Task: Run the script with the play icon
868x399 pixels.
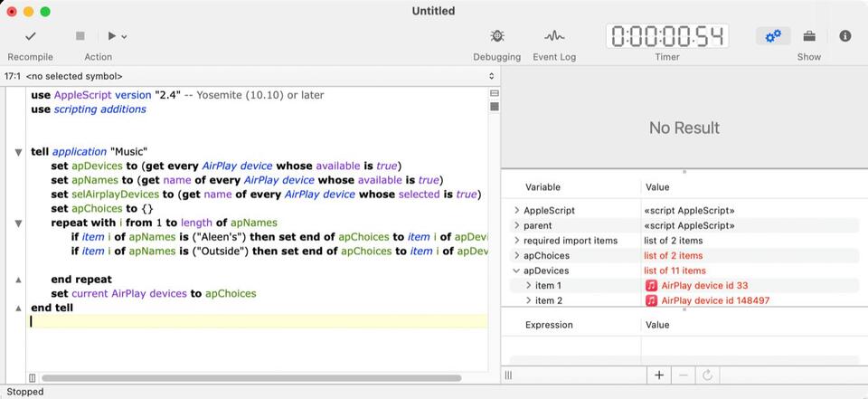Action: 112,36
